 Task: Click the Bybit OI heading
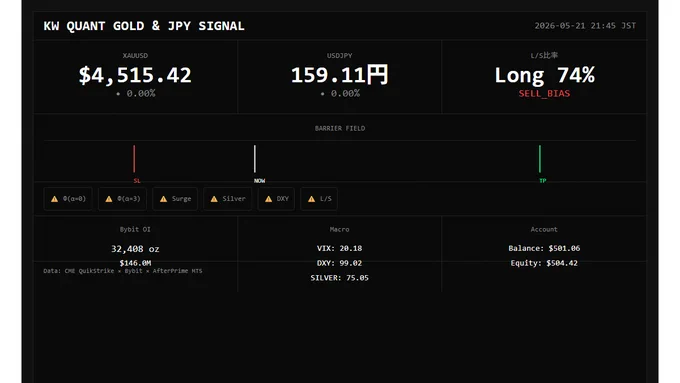[x=135, y=229]
